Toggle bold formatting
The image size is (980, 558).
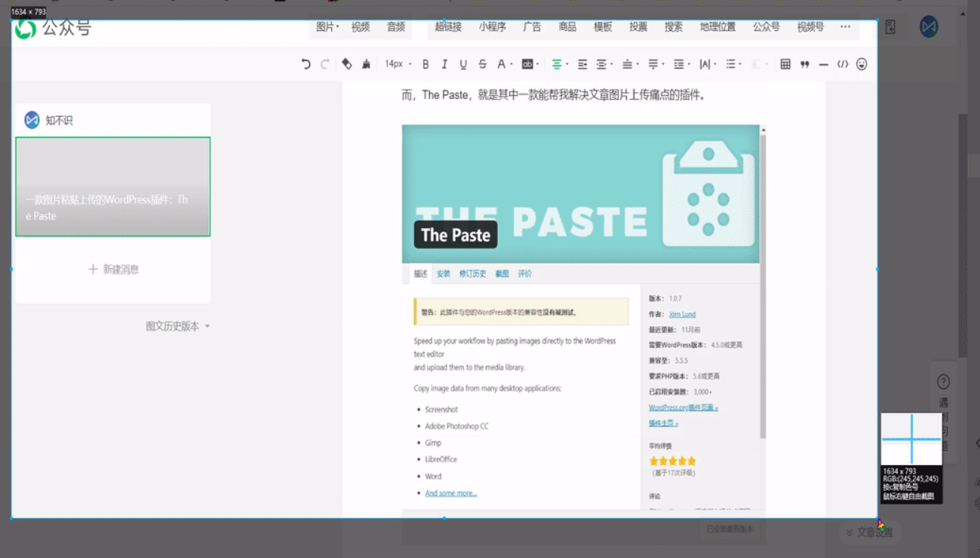pos(425,64)
